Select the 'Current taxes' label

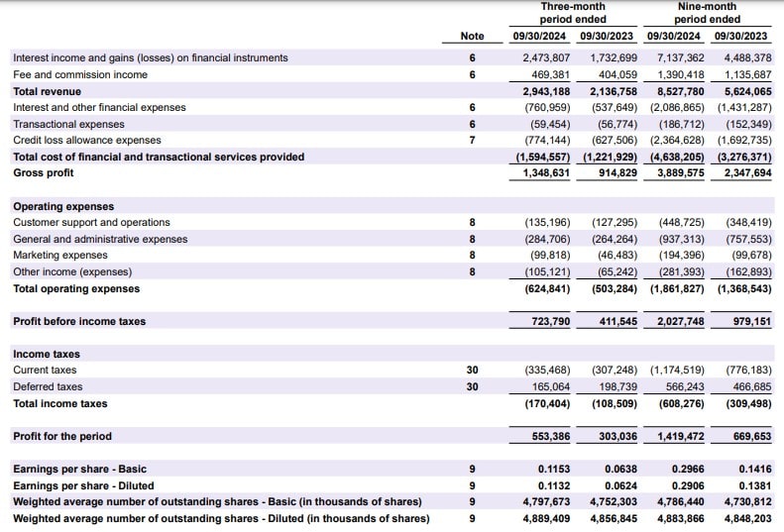tap(45, 370)
